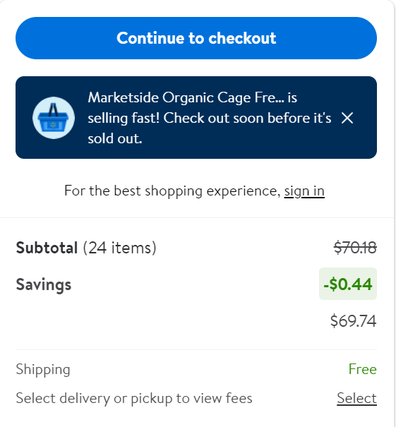
Task: Click the $69.74 discounted subtotal amount
Action: [353, 321]
